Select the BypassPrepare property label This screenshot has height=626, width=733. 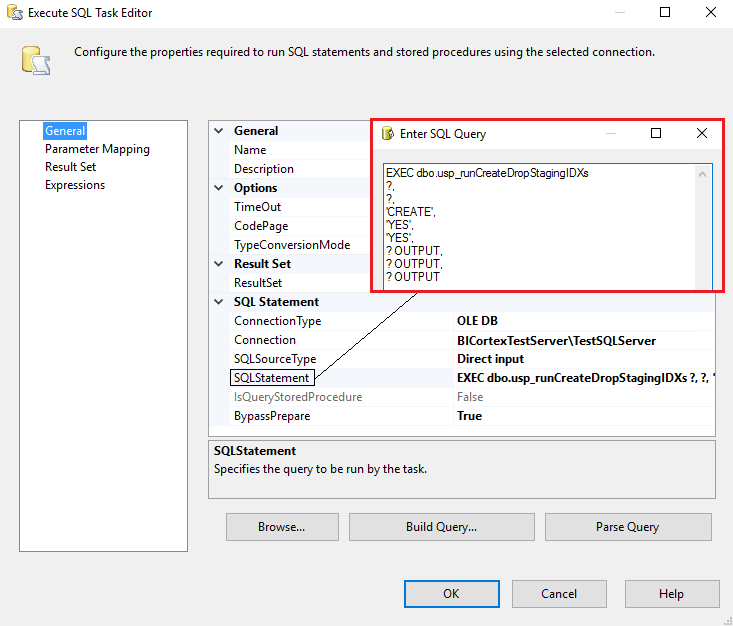pos(272,416)
